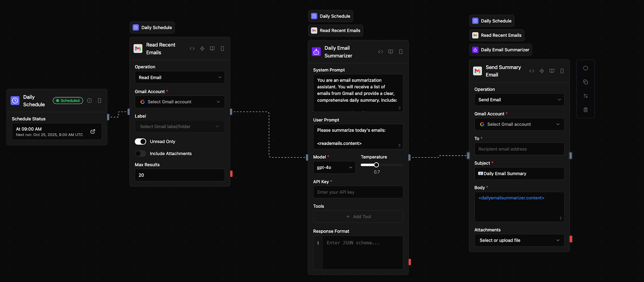
Task: Open schedule external link icon beside At 09:00 AM
Action: point(93,132)
